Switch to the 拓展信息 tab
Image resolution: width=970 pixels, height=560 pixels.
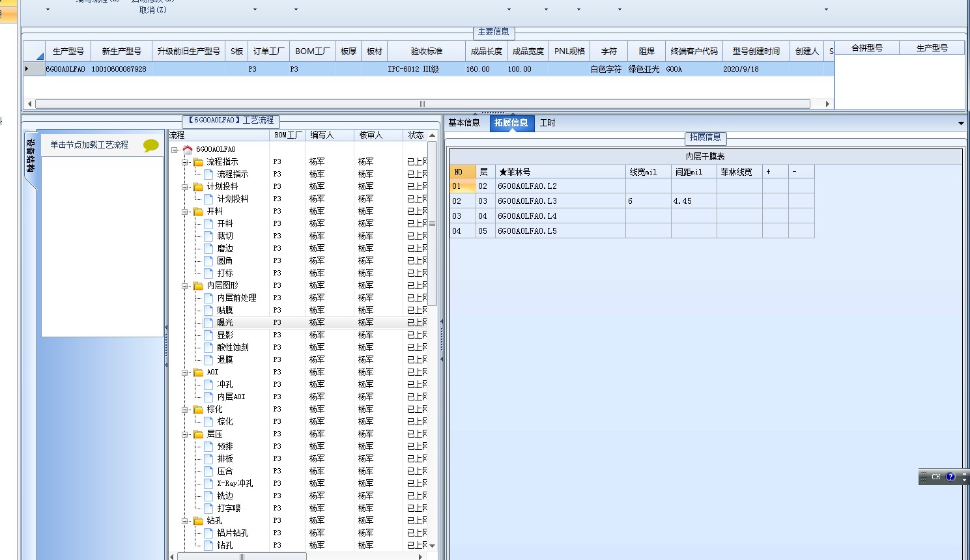click(x=511, y=122)
